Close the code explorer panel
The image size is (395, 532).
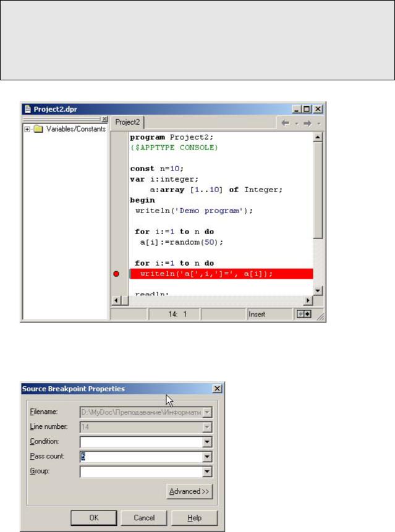104,119
